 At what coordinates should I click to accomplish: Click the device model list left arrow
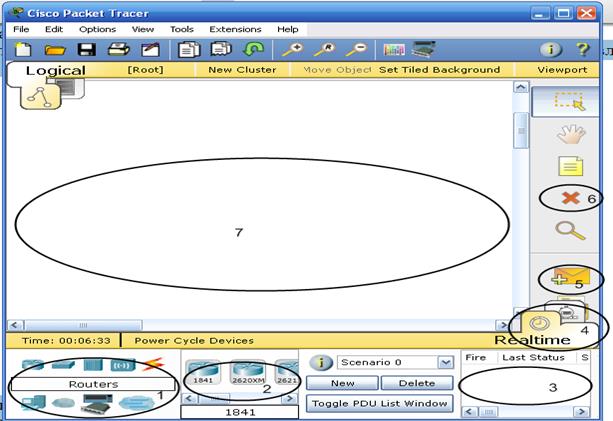click(190, 399)
